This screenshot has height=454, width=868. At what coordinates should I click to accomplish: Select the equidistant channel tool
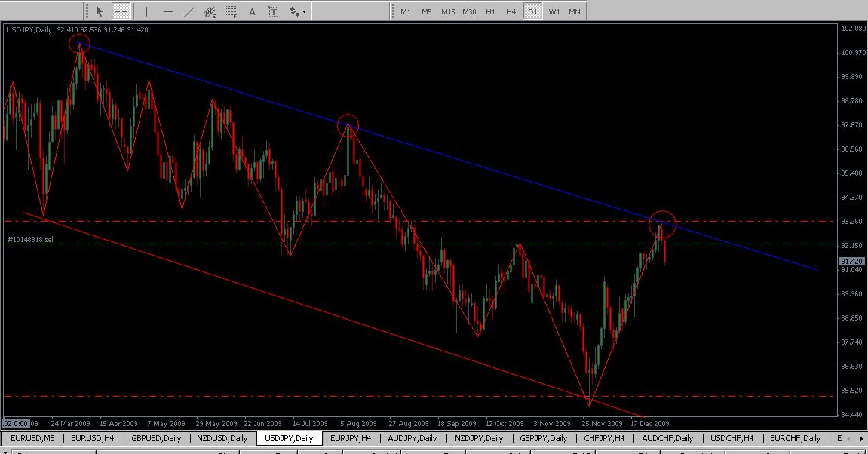[x=210, y=11]
